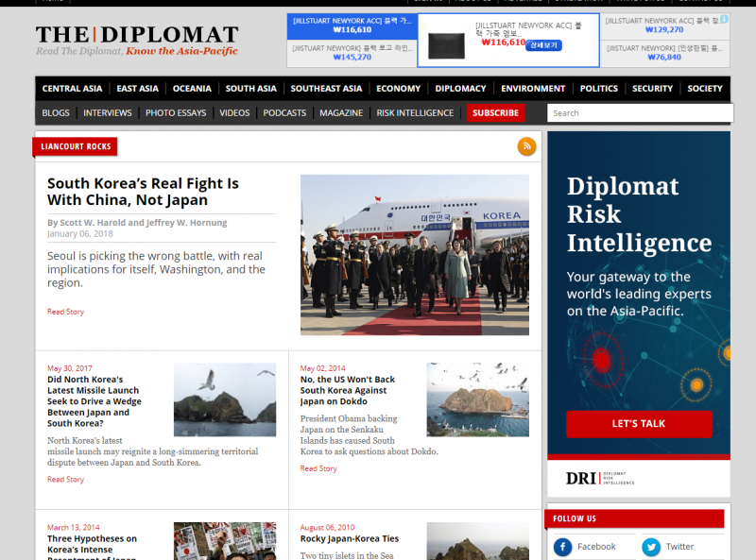Image resolution: width=756 pixels, height=560 pixels.
Task: Click inside the Search field
Action: (640, 113)
